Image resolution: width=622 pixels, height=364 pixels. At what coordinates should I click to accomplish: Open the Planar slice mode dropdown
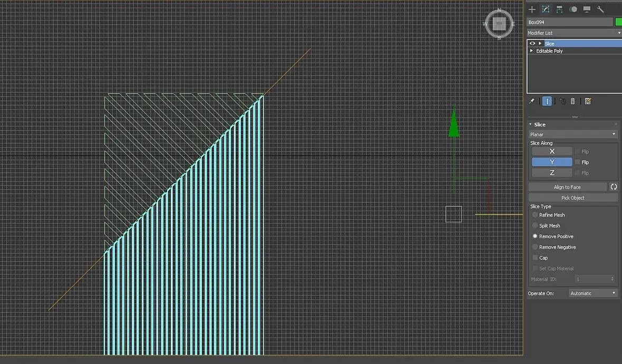click(x=573, y=134)
